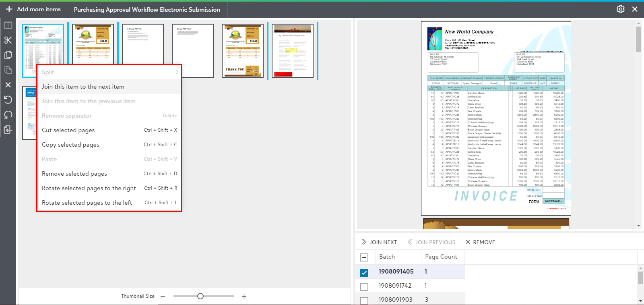Rotate left using the counterclockwise sidebar icon
The height and width of the screenshot is (305, 644).
(8, 100)
